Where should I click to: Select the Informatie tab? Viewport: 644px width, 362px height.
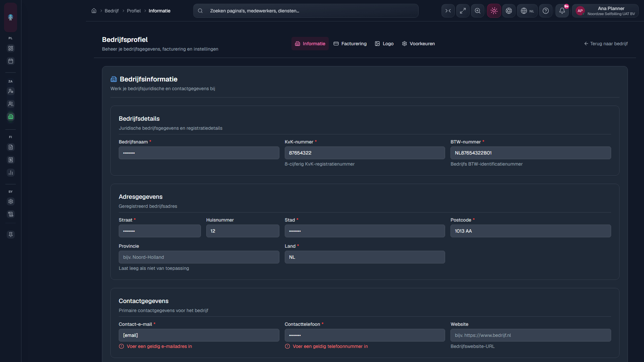310,44
